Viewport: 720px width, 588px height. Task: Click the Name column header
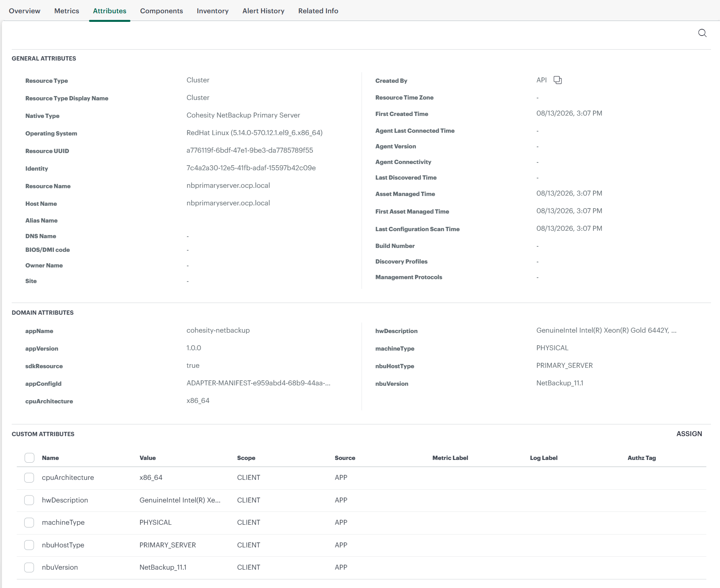pyautogui.click(x=50, y=458)
